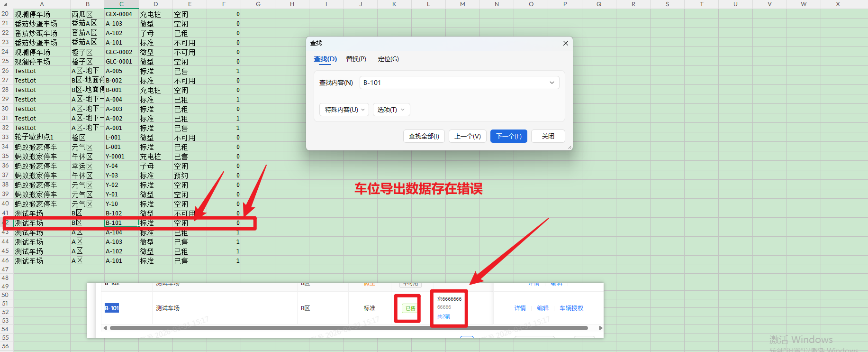Select cell A-104 in row 43

click(121, 233)
